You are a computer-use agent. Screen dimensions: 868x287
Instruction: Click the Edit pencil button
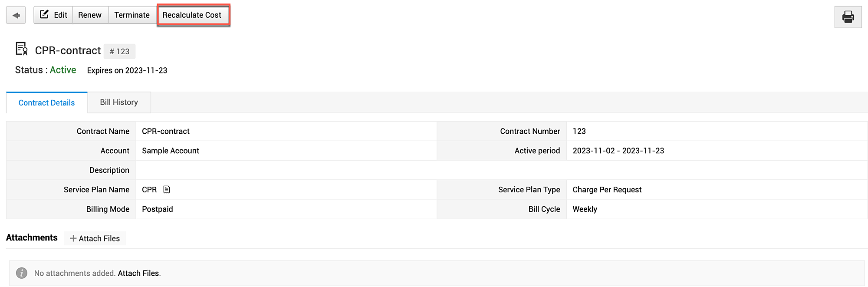point(53,15)
